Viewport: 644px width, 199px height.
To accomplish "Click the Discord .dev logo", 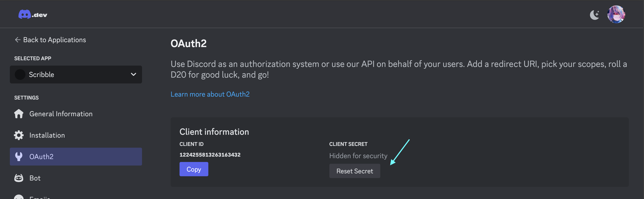I will pos(33,15).
